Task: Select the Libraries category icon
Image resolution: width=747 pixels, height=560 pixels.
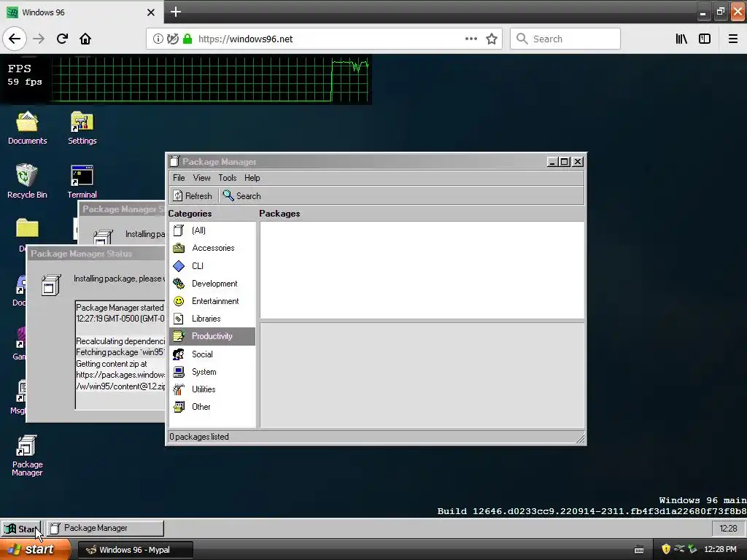Action: pos(179,319)
